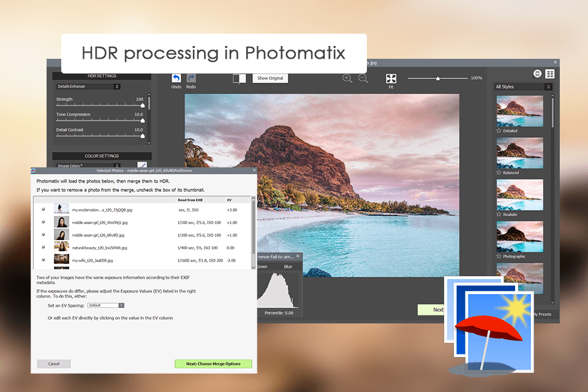Viewport: 588px width, 392px height.
Task: Click the my-wife photo thumbnail
Action: click(x=61, y=259)
